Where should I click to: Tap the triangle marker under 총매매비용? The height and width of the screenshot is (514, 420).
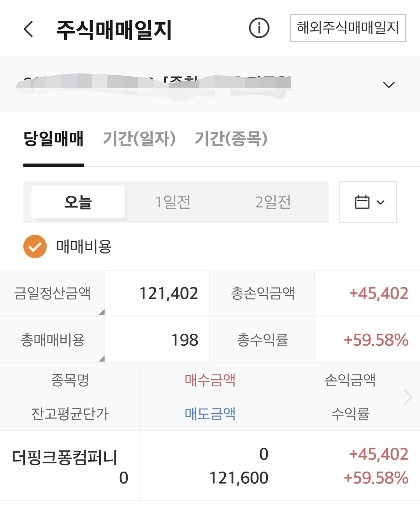tap(102, 358)
